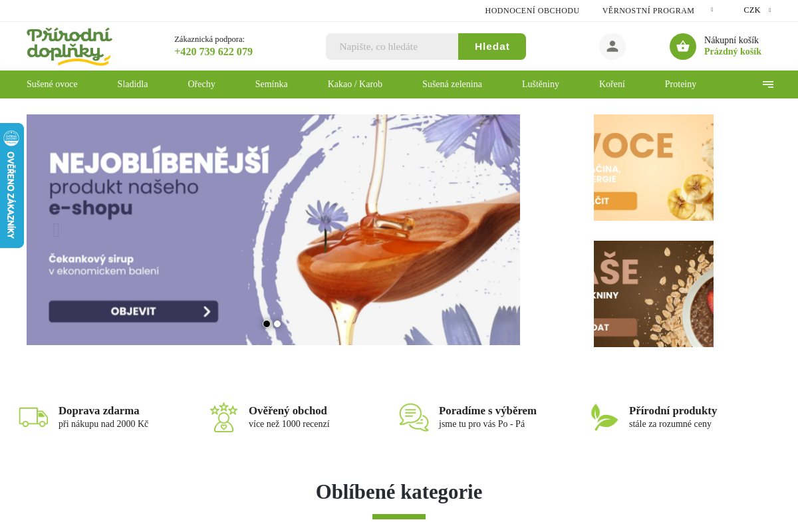Viewport: 798px width, 532px height.
Task: Click the Přírodní doplňky logo
Action: 69,47
